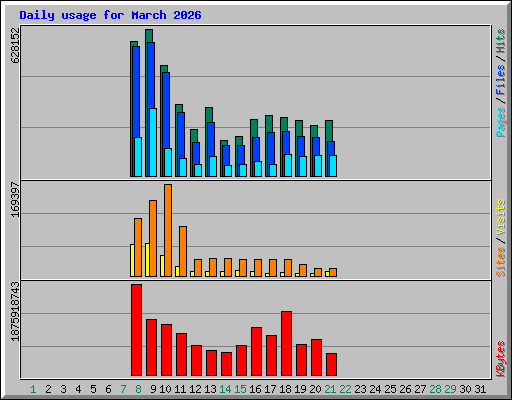The width and height of the screenshot is (512, 400).
Task: Click day 22 on the x-axis
Action: point(345,389)
